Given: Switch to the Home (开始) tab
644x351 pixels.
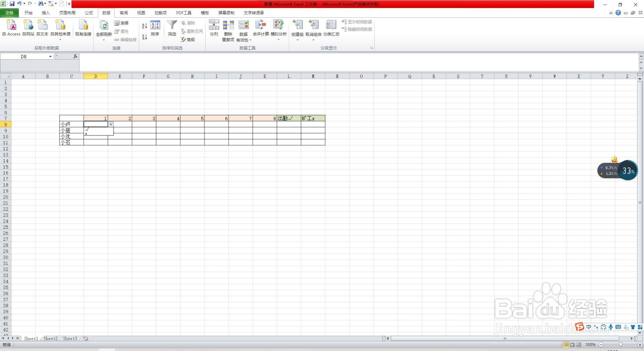Looking at the screenshot, I should (x=28, y=13).
